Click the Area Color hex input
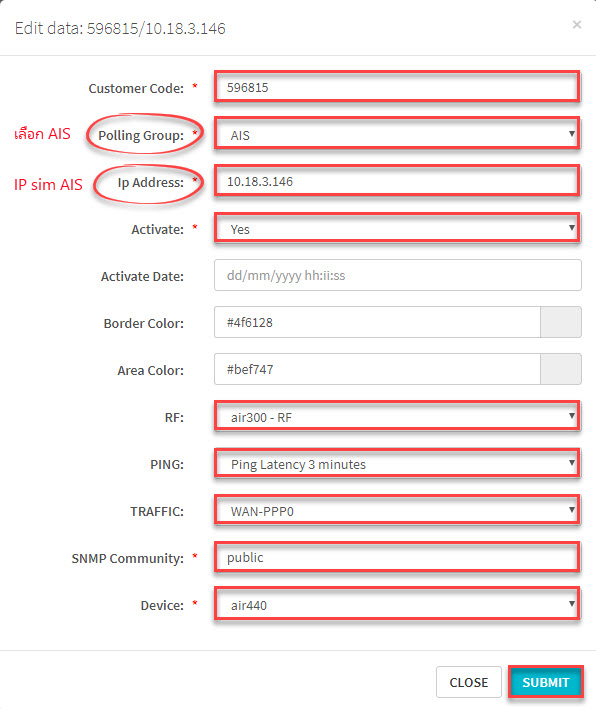The width and height of the screenshot is (596, 709). tap(377, 369)
